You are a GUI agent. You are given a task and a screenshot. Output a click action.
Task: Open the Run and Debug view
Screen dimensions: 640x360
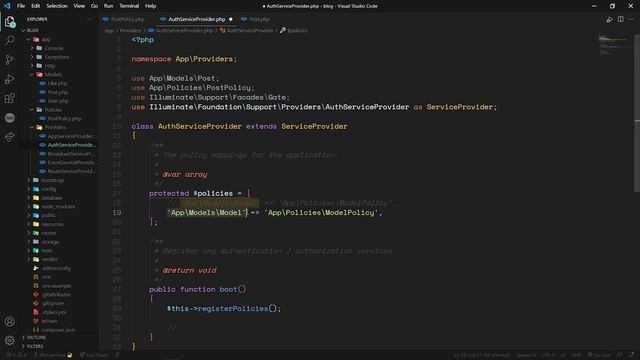point(10,79)
